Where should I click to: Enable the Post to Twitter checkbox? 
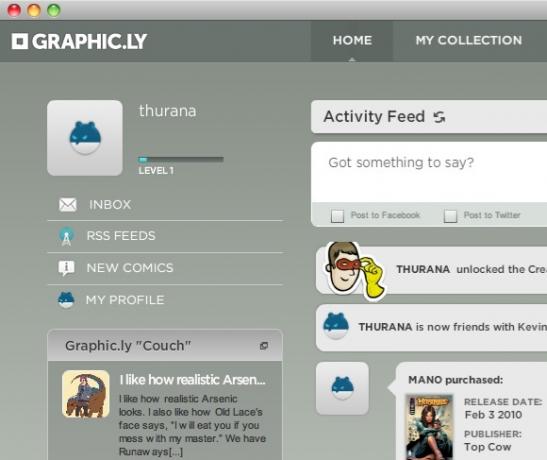click(x=450, y=216)
